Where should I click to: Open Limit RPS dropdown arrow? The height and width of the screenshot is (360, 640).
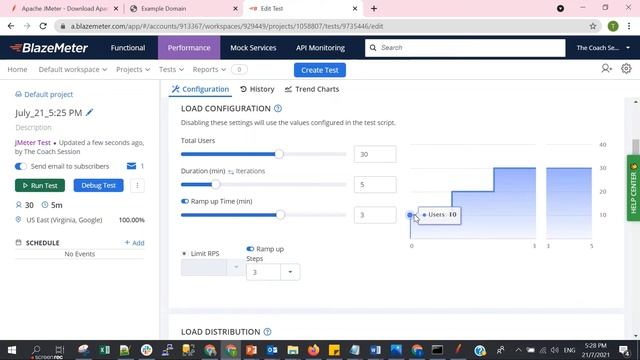point(236,267)
